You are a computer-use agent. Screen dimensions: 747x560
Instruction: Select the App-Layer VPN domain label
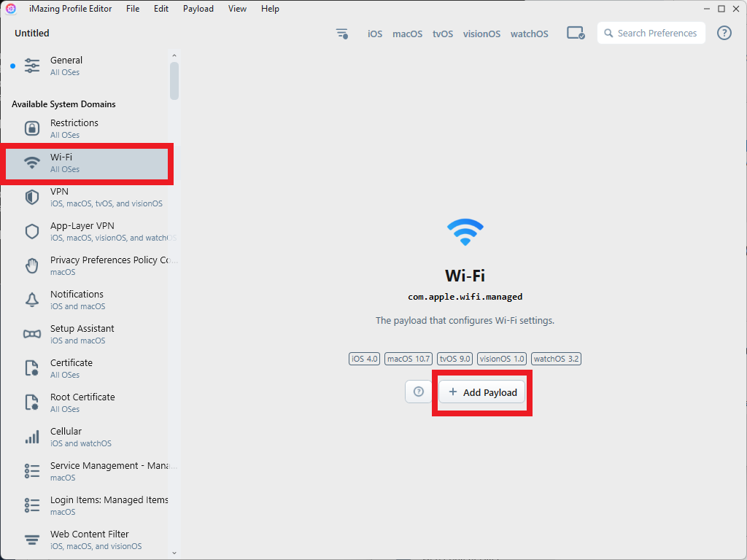[82, 226]
